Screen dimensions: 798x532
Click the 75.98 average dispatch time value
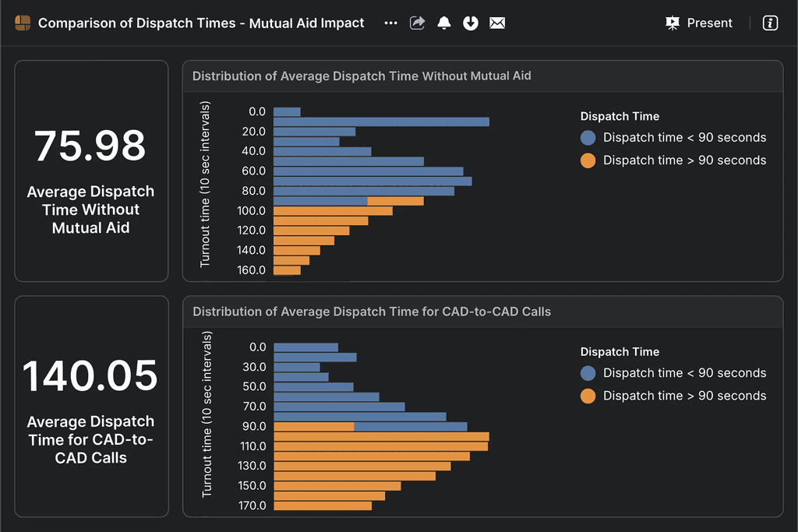pos(90,146)
